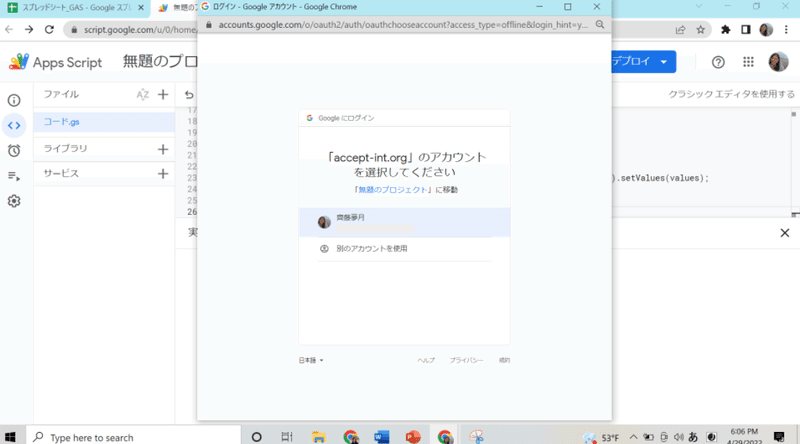Add a new file with plus icon

163,94
